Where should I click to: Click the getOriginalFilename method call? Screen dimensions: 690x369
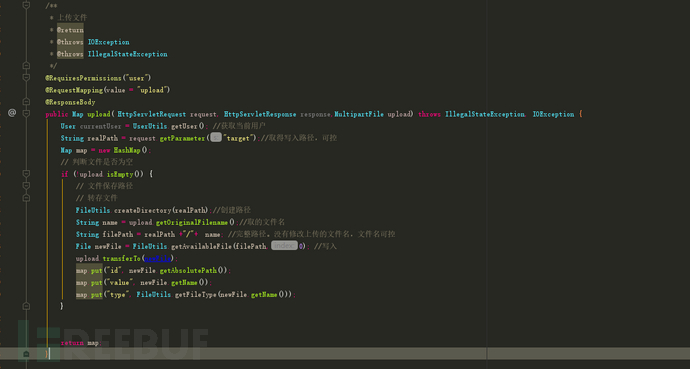pos(192,222)
